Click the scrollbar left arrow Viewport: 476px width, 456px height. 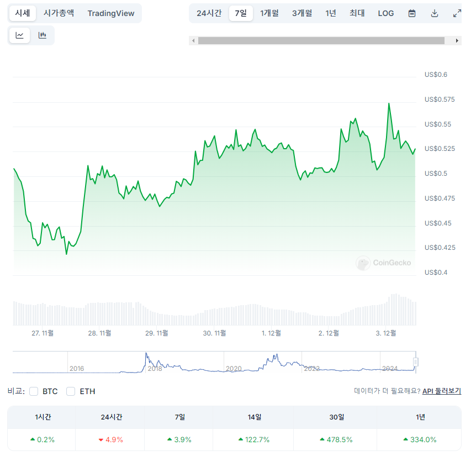[x=193, y=41]
